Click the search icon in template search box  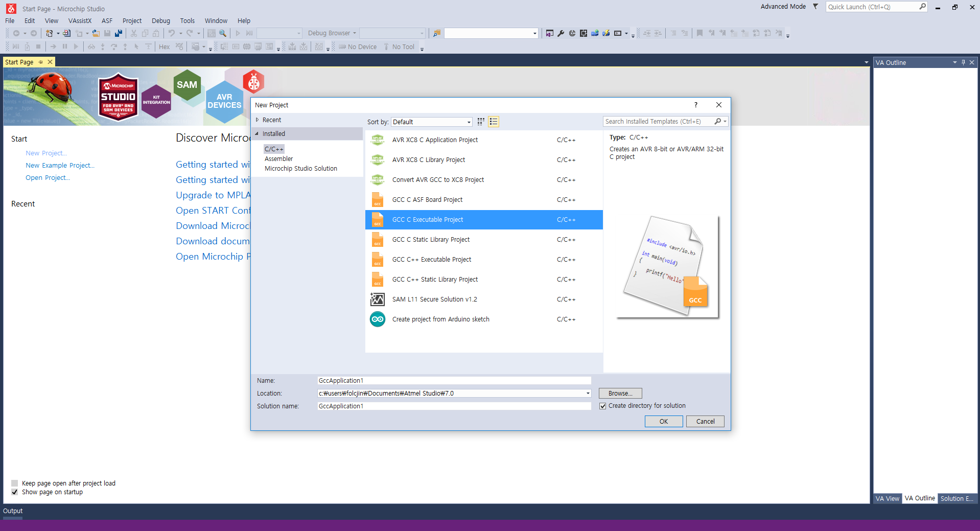(718, 122)
